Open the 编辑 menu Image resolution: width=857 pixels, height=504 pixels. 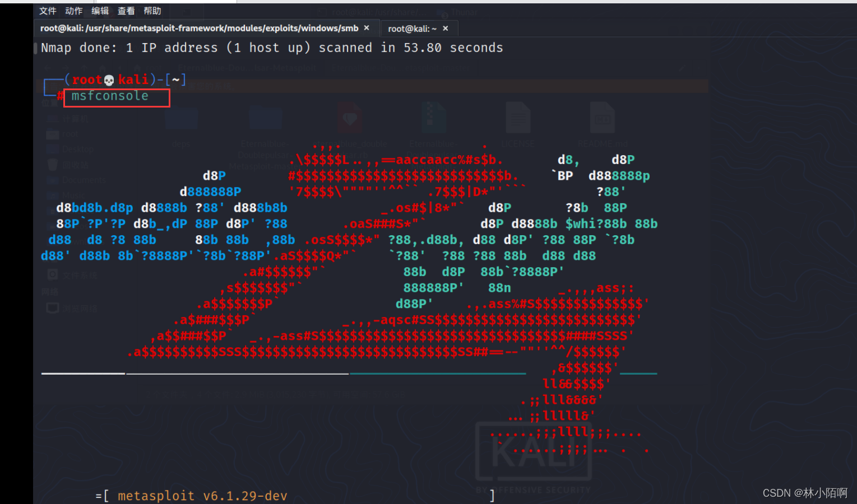point(100,11)
